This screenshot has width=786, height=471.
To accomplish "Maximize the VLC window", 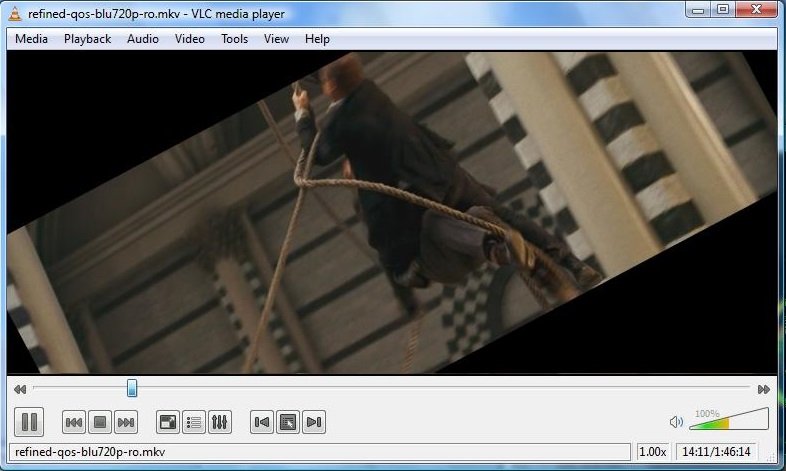I will pos(723,10).
